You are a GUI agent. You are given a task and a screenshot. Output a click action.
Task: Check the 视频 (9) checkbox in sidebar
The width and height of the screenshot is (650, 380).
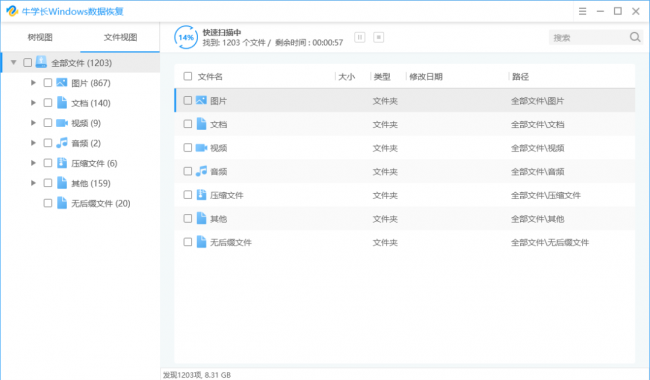click(48, 123)
